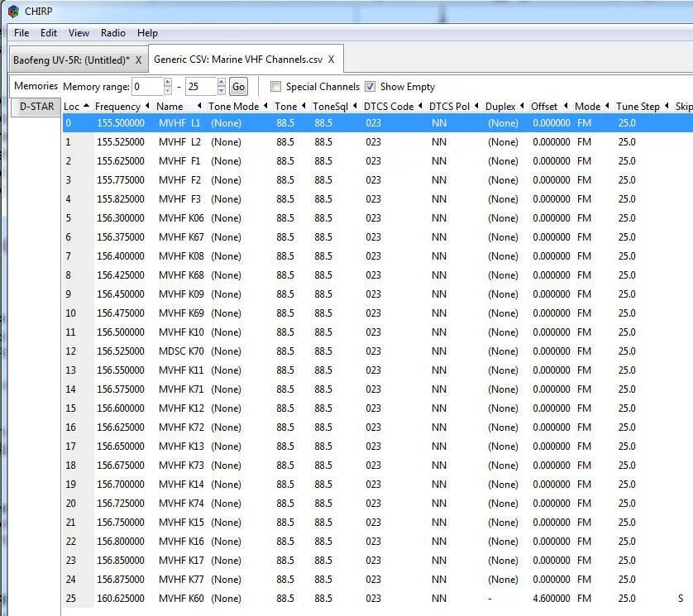Select name cell MVHF K15

pos(181,523)
